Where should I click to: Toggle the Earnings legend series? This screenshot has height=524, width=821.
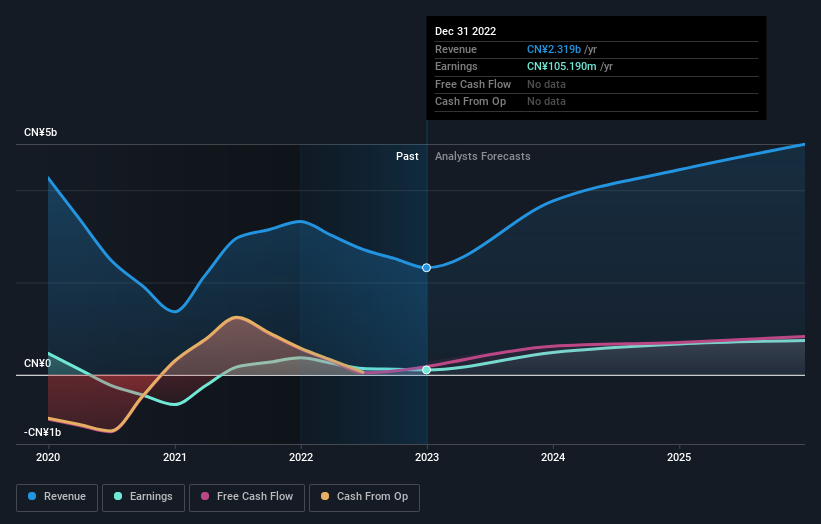point(143,497)
